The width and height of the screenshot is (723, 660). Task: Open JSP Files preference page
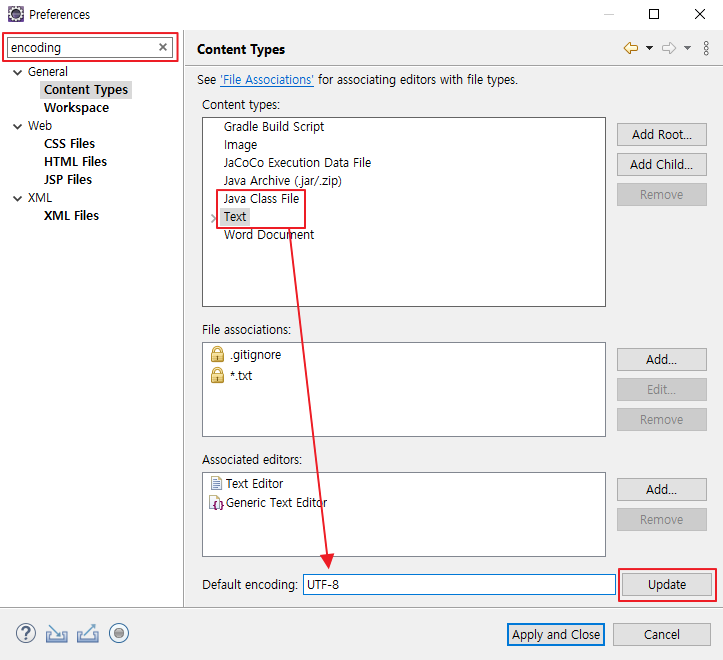[x=68, y=179]
